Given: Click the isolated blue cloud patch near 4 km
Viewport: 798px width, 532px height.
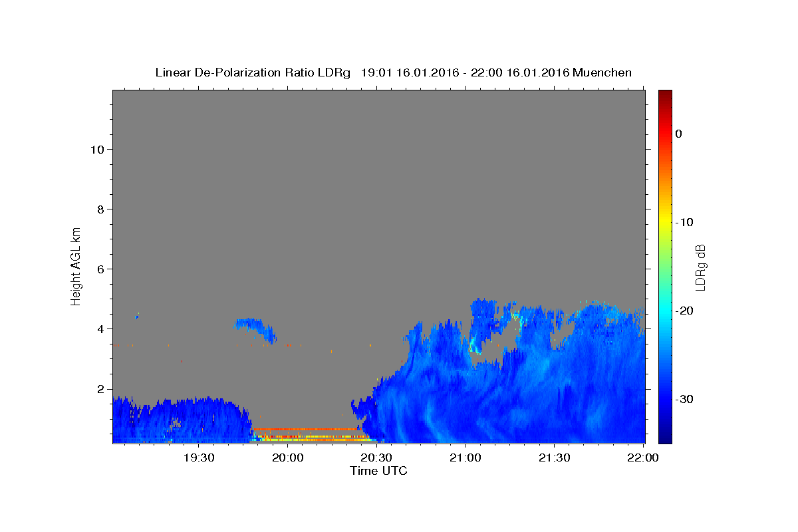Looking at the screenshot, I should 256,329.
